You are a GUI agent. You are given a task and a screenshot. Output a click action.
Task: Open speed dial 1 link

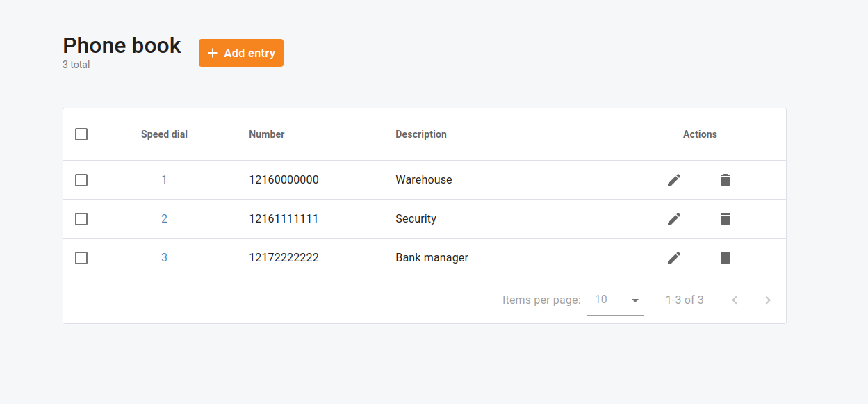pyautogui.click(x=164, y=180)
